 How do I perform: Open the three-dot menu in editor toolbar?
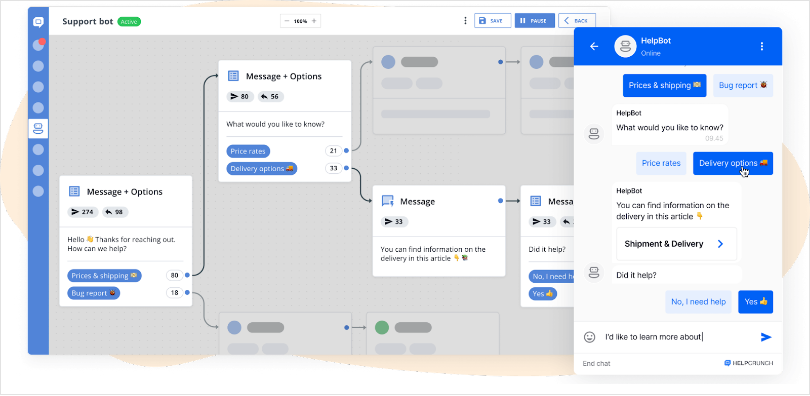(465, 21)
